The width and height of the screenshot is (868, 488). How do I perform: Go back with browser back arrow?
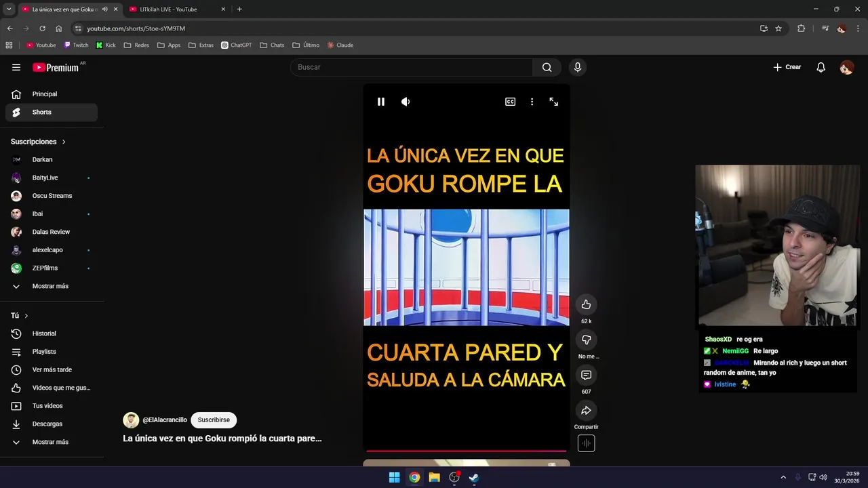pyautogui.click(x=9, y=28)
